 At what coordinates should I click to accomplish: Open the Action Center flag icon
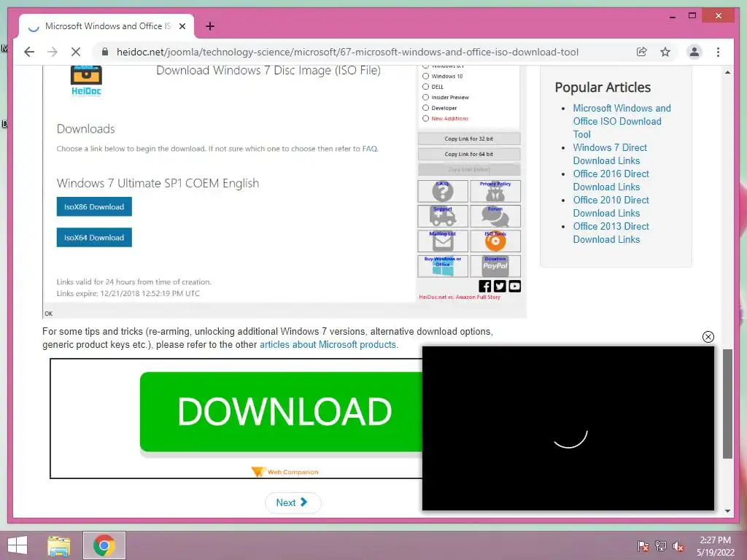[643, 546]
